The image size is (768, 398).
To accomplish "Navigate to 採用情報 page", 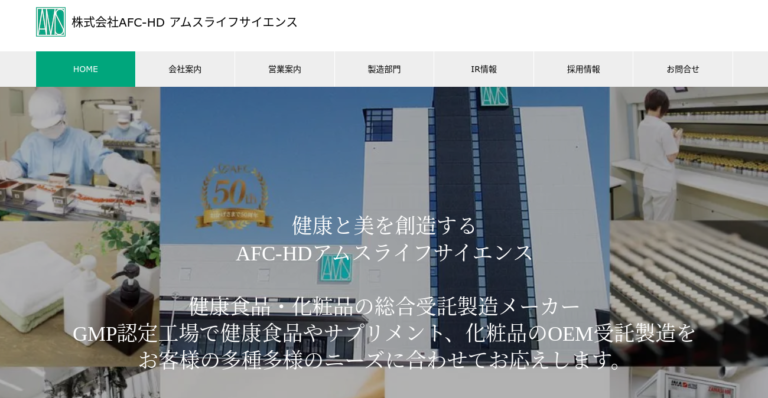I will coord(583,69).
